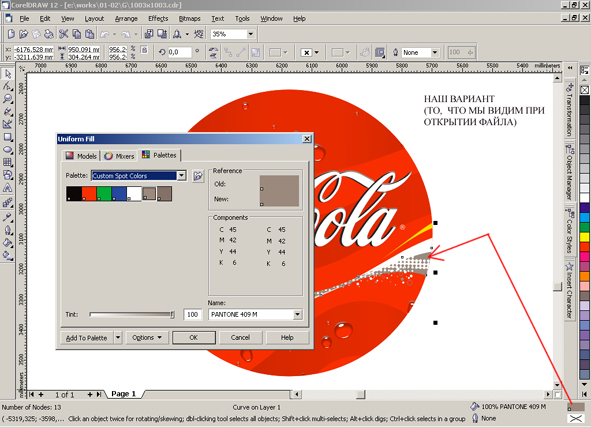Open the Layout menu
Screen dimensions: 591x428
[x=94, y=18]
